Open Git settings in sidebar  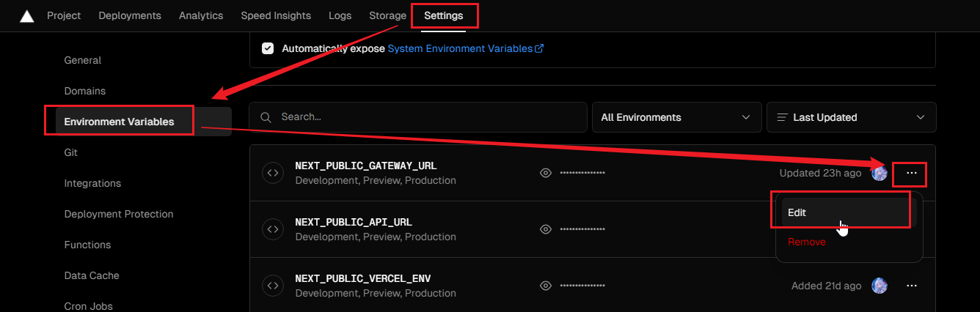(71, 152)
